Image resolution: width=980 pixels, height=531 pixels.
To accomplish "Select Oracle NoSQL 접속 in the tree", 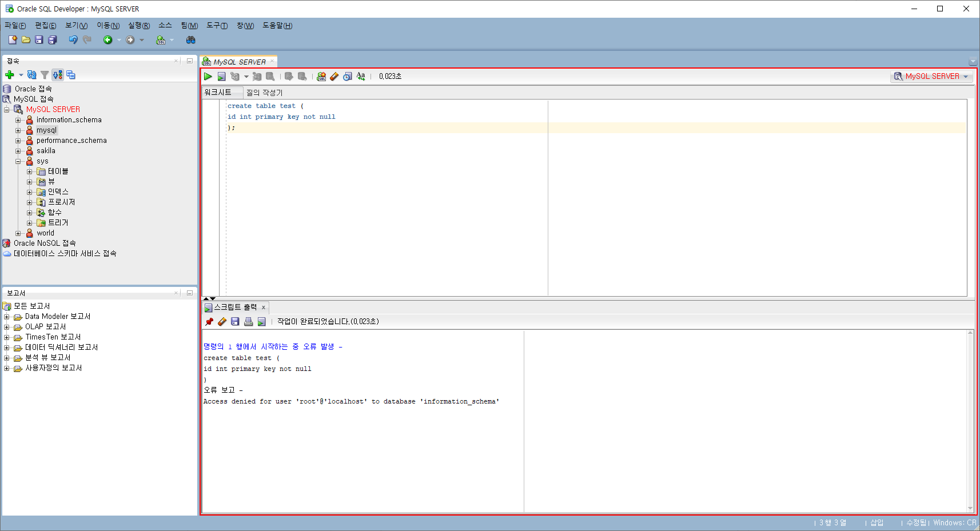I will click(x=45, y=243).
